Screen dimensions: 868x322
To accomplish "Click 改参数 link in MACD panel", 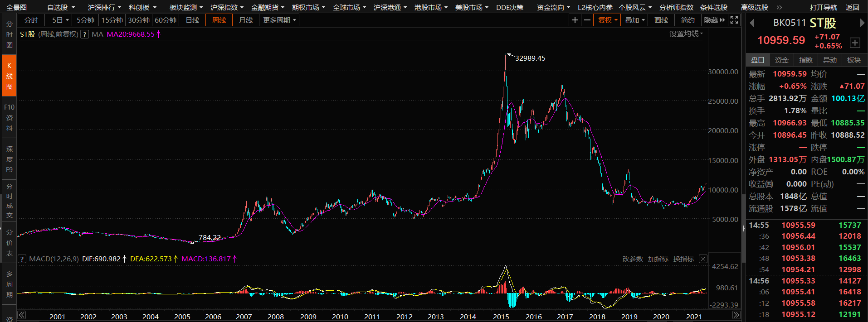I will [x=633, y=259].
